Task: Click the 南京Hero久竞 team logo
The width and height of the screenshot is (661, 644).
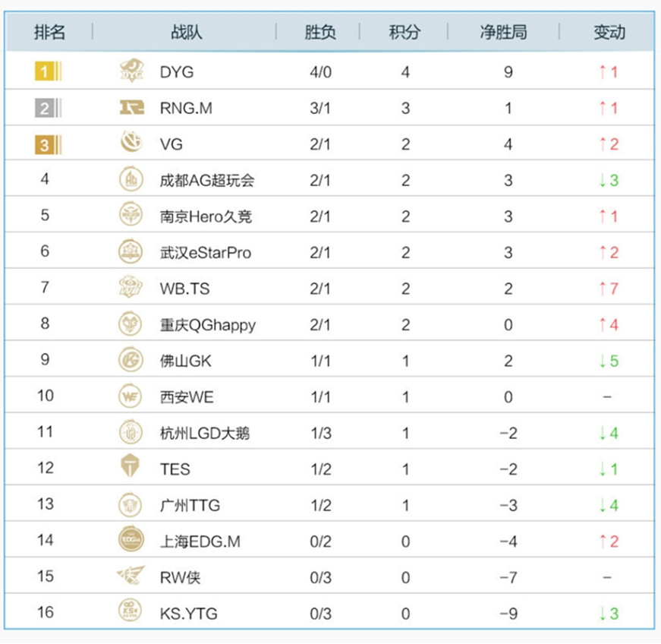Action: click(x=131, y=215)
